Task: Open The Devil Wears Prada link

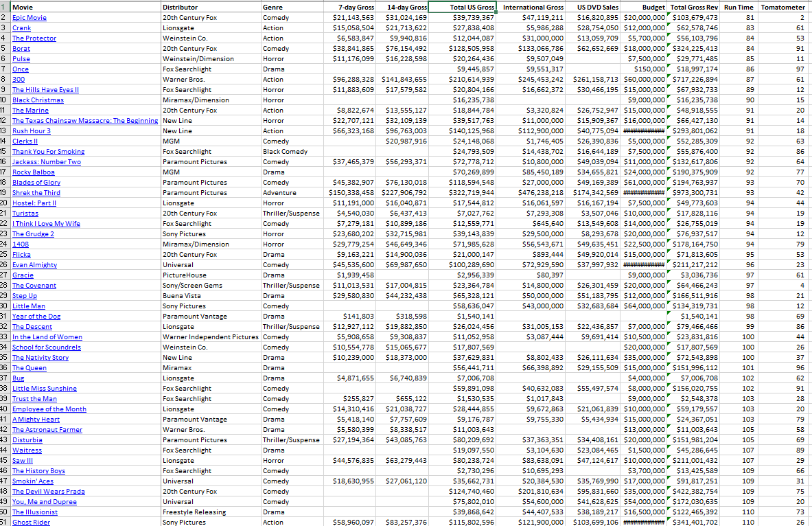Action: point(49,491)
